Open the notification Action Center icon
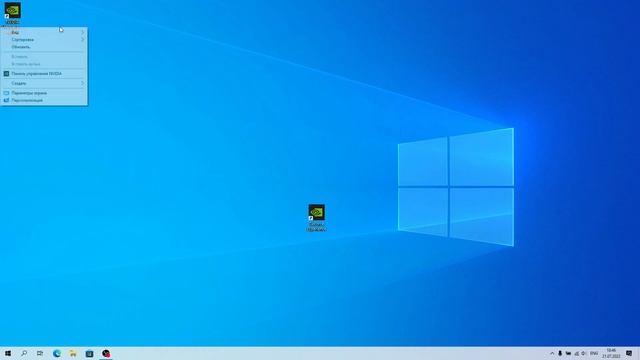 point(629,353)
